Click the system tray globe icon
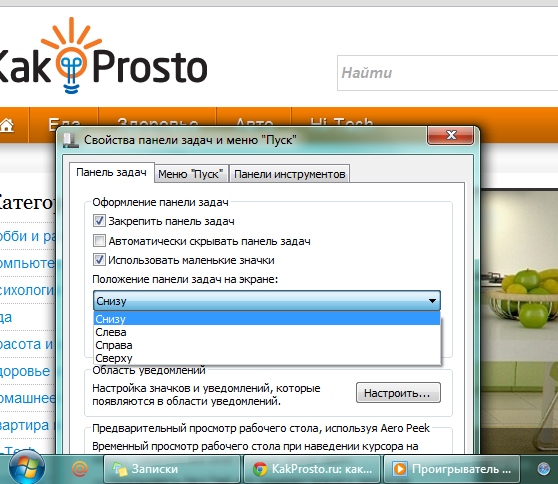Viewport: 558px width, 484px height. 543,469
